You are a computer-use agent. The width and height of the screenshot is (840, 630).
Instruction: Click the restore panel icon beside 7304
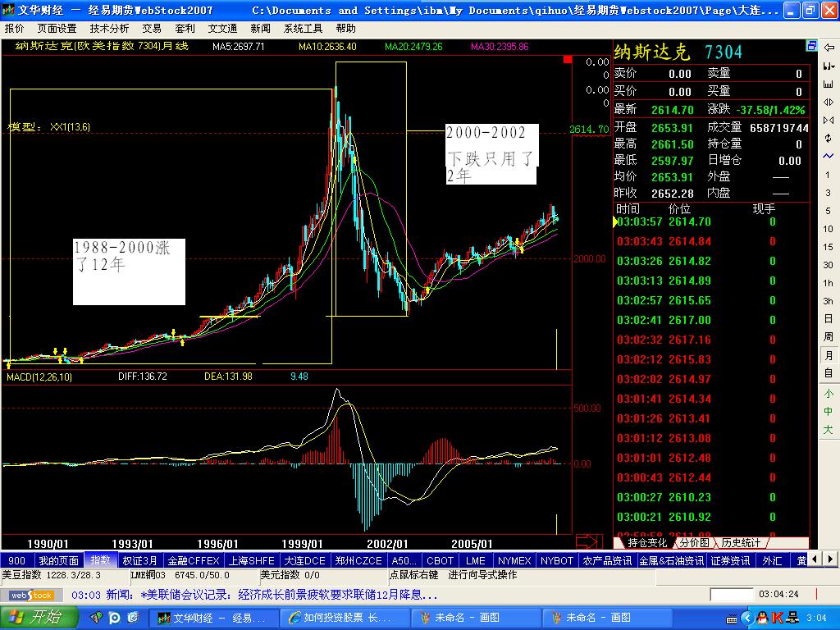coord(810,48)
